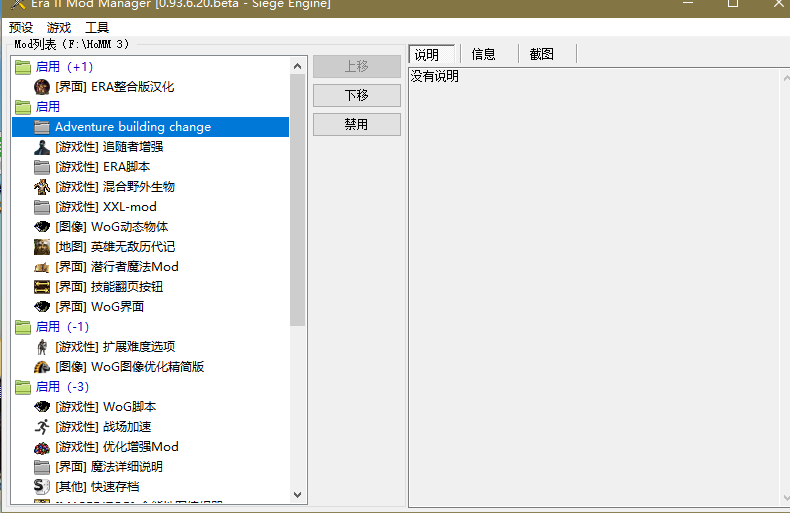Click the 禁用 disable button
Screen dimensions: 790x513
[x=357, y=124]
